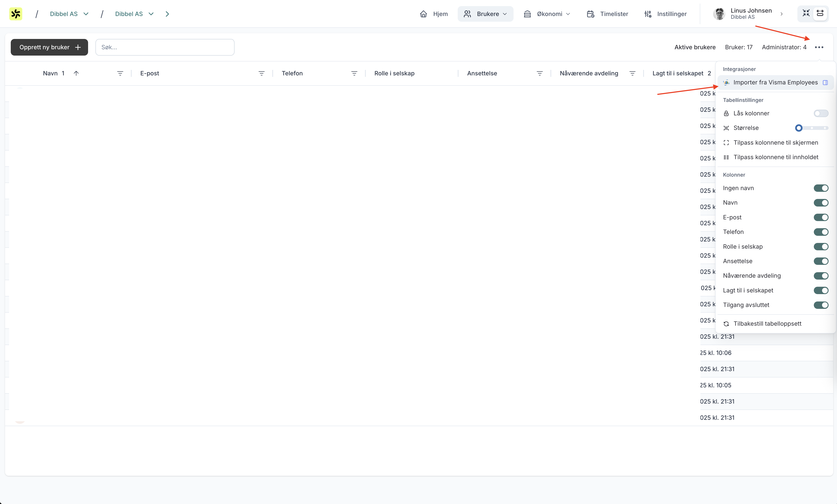Screen dimensions: 837x504
Task: Click the three-dot table options icon
Action: (x=819, y=47)
